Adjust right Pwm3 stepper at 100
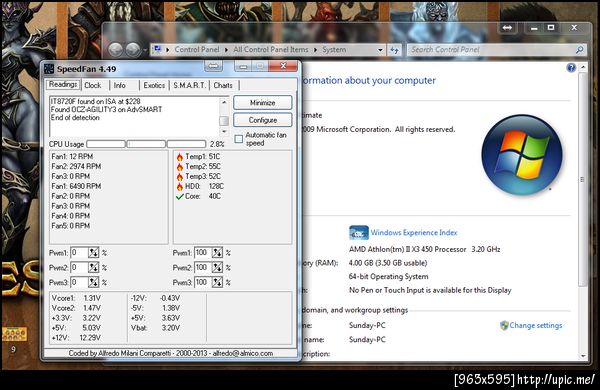The width and height of the screenshot is (600, 390). (x=217, y=282)
